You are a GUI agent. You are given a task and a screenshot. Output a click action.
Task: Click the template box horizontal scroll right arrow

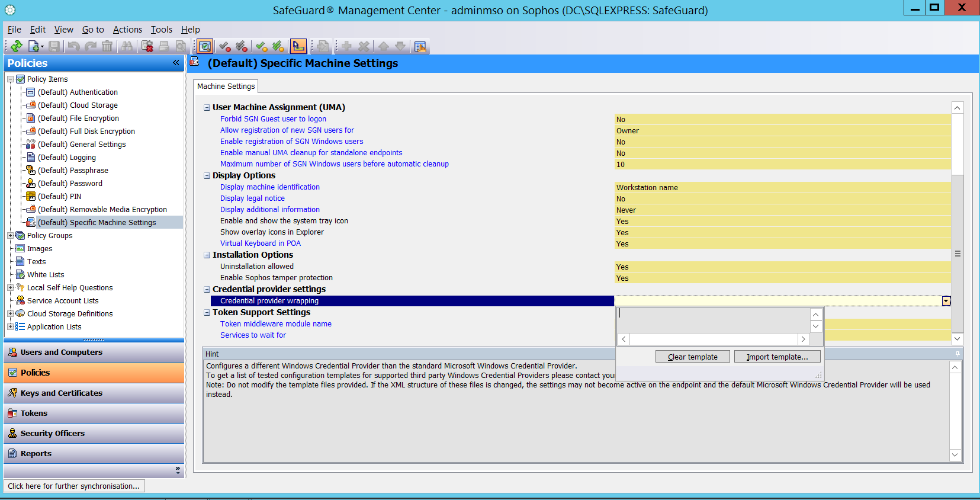pos(804,339)
